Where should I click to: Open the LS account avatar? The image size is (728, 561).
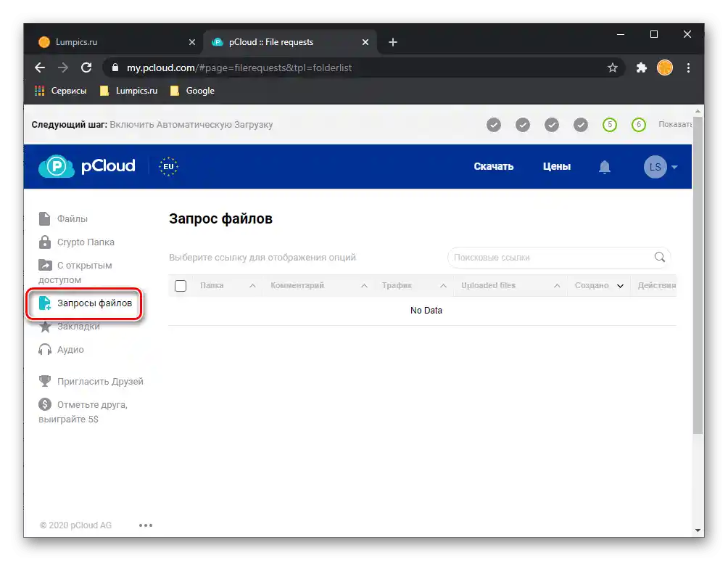[655, 167]
